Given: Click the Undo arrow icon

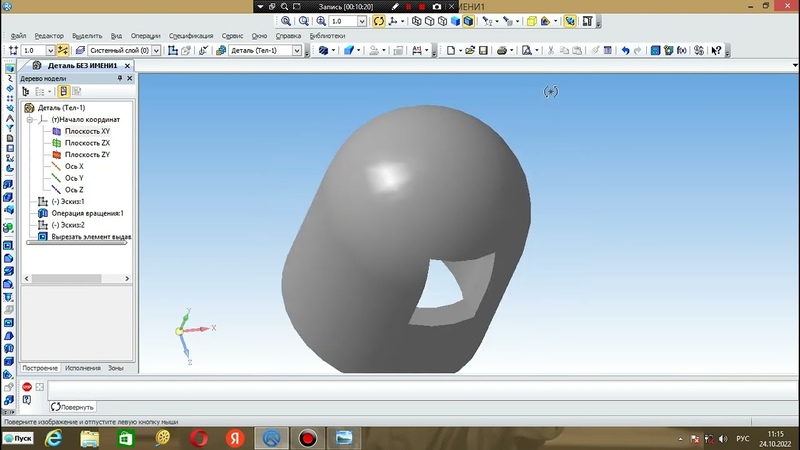Looking at the screenshot, I should click(625, 50).
